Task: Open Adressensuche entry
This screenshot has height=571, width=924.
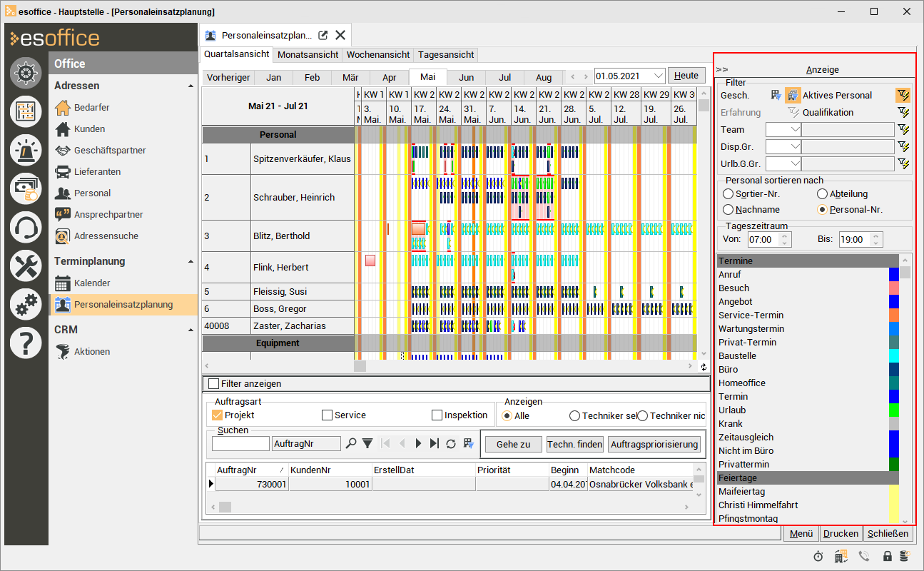Action: (x=106, y=236)
